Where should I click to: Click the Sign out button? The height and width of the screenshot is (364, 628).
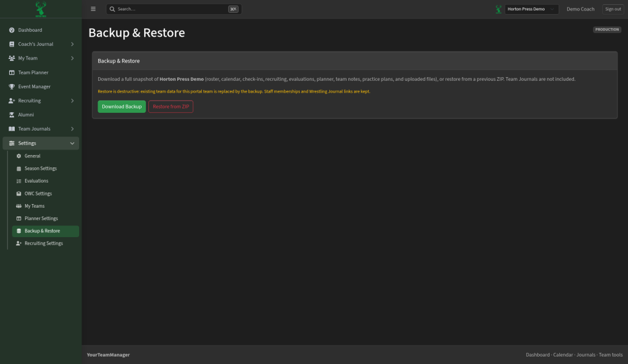tap(613, 9)
